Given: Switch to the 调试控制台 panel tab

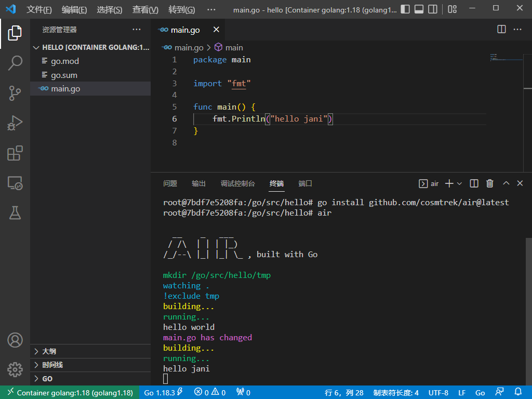Looking at the screenshot, I should pos(237,183).
